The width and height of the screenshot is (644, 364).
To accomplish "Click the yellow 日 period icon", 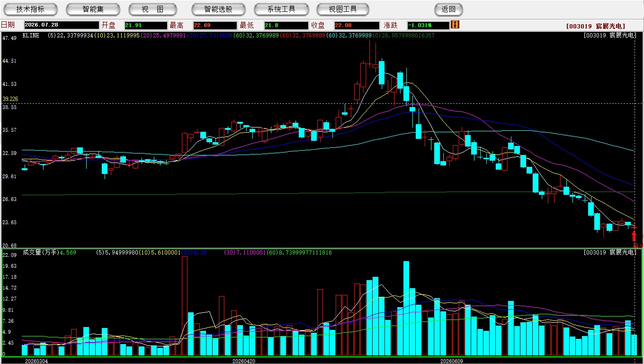I will 455,25.
